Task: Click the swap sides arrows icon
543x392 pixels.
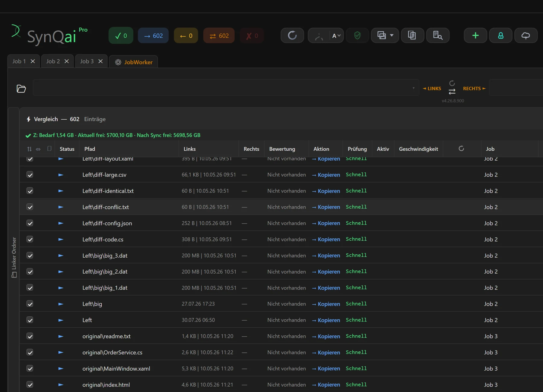Action: click(x=452, y=92)
